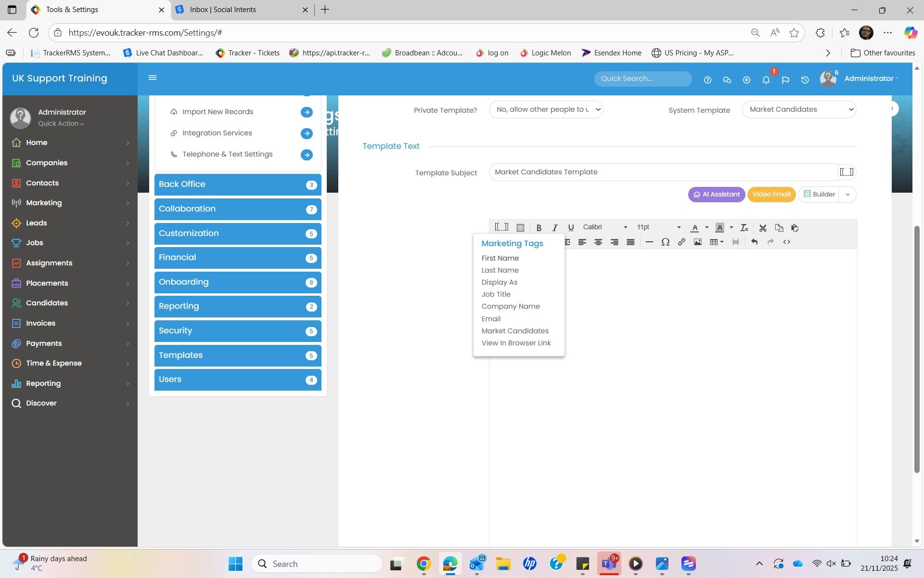
Task: Select First Name marketing tag
Action: click(x=500, y=258)
